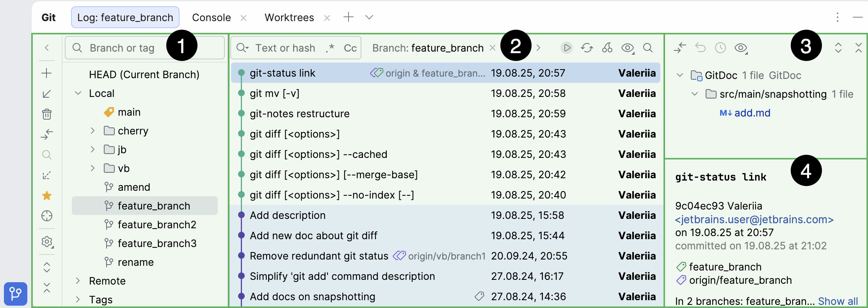This screenshot has width=868, height=308.
Task: Collapse all branches tree nodes
Action: [47, 288]
